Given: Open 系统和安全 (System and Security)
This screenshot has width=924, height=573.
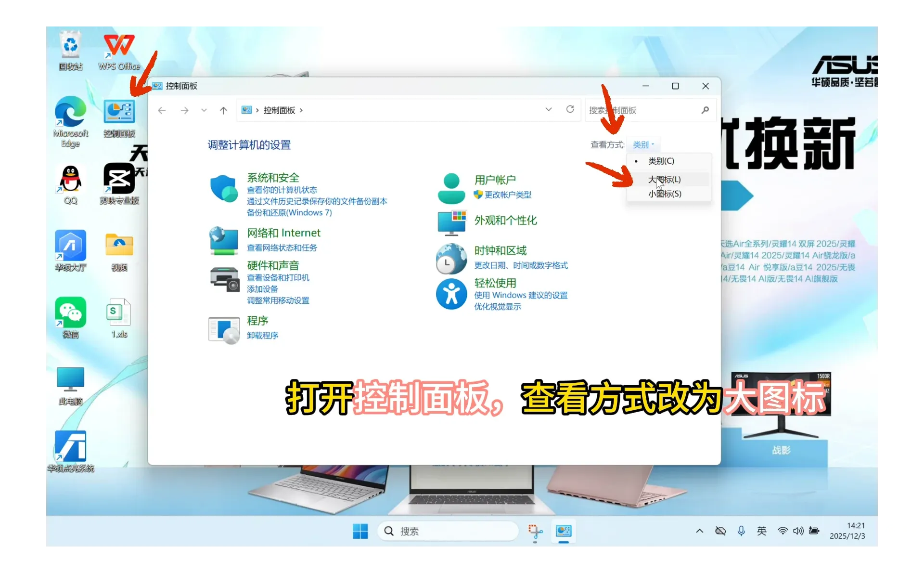Looking at the screenshot, I should click(x=273, y=177).
